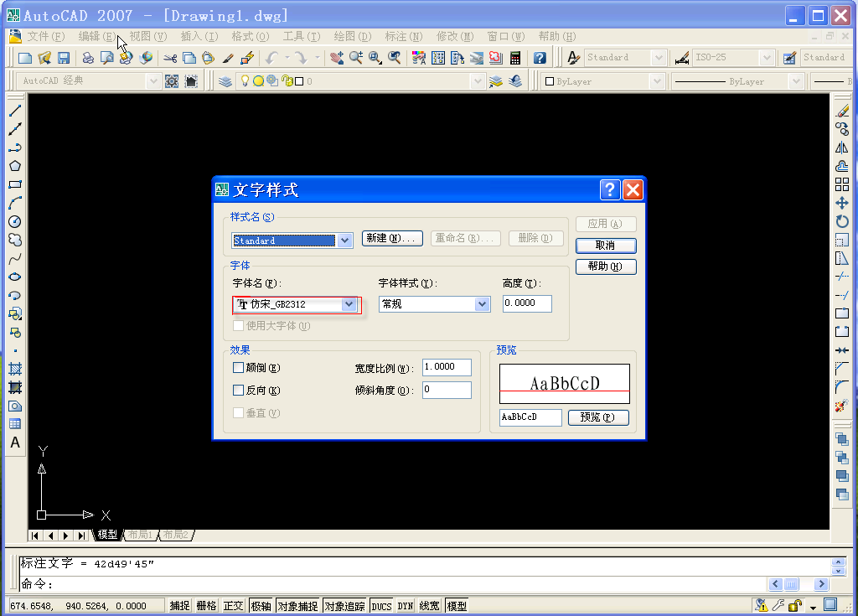The width and height of the screenshot is (858, 616).
Task: Select the Spline tool
Action: point(15,258)
